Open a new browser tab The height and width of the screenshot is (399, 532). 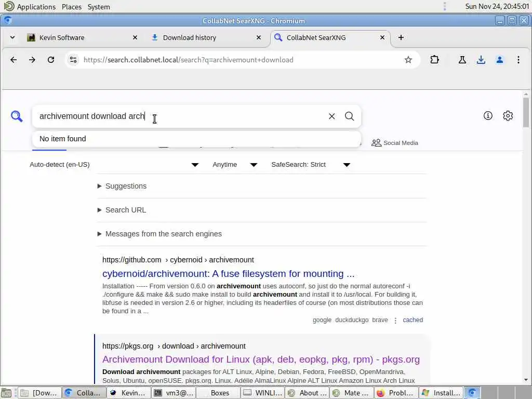[x=401, y=37]
